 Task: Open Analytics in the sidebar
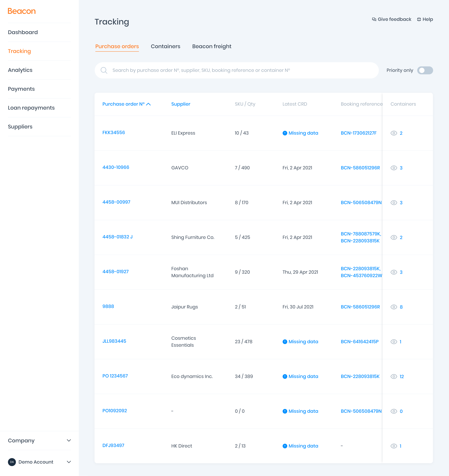[20, 70]
